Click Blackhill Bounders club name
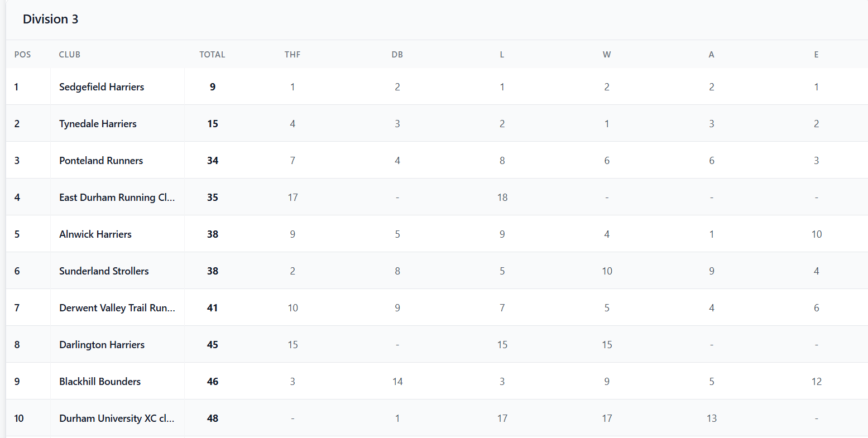Image resolution: width=868 pixels, height=438 pixels. click(100, 382)
